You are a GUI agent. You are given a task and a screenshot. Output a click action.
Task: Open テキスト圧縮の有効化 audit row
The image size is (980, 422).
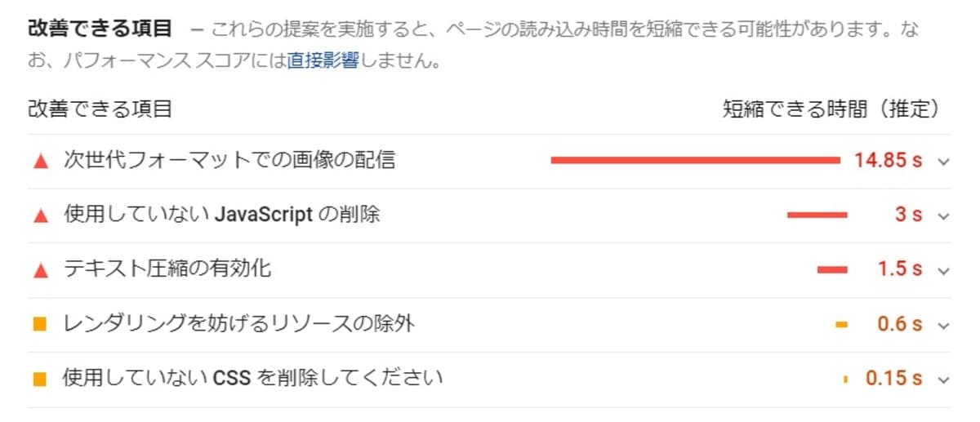click(x=167, y=269)
